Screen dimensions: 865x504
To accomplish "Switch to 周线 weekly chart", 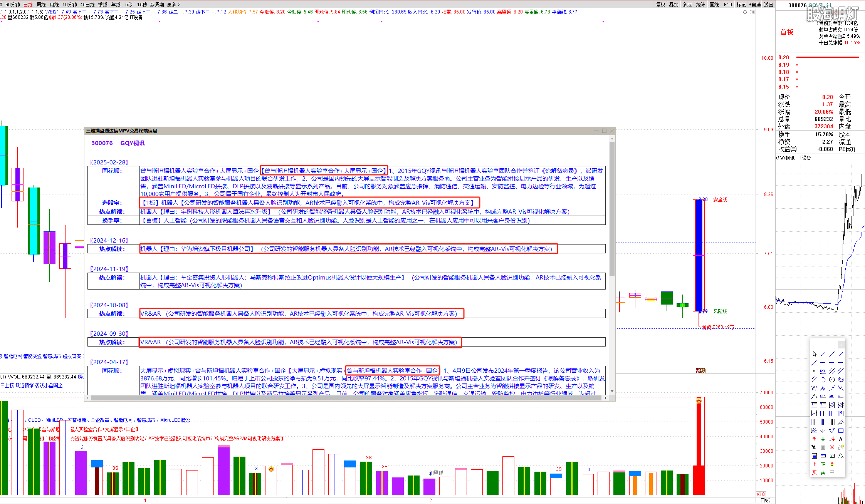I will (x=41, y=5).
